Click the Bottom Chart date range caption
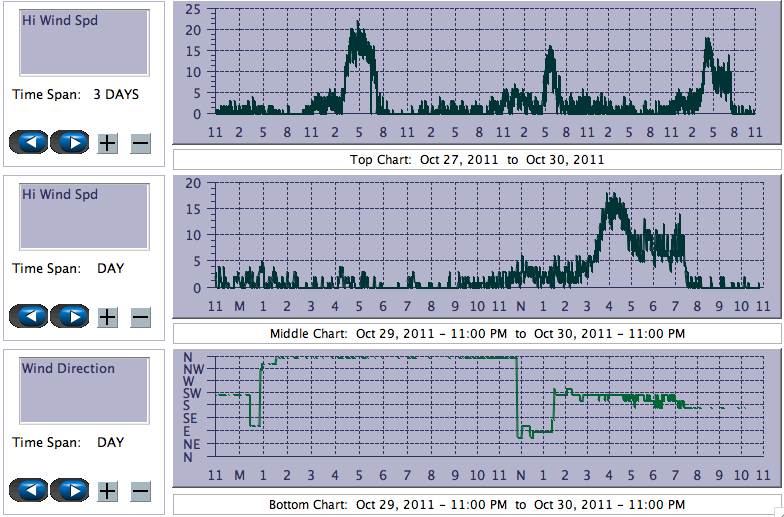Image resolution: width=784 pixels, height=517 pixels. 477,505
